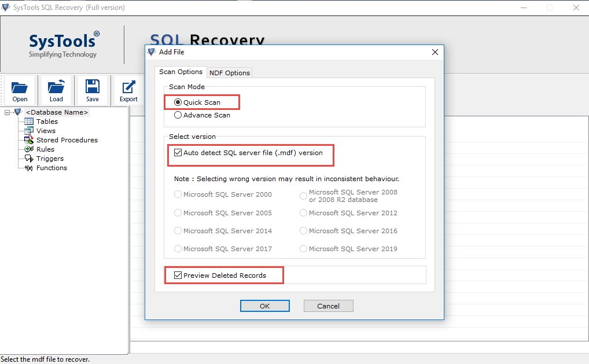Select the Stored Procedures icon
The width and height of the screenshot is (589, 364).
(29, 140)
